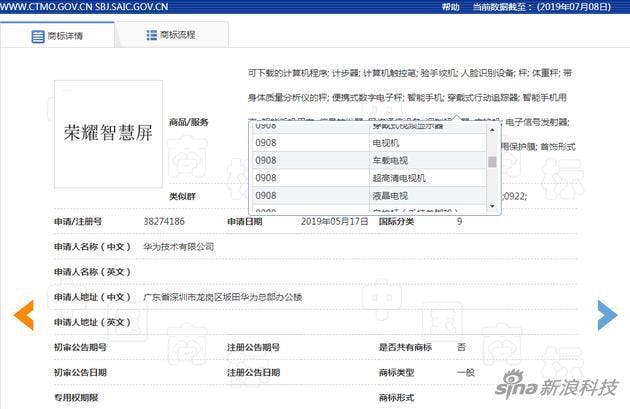Click the international class value 9
Image resolution: width=630 pixels, height=409 pixels.
click(459, 221)
